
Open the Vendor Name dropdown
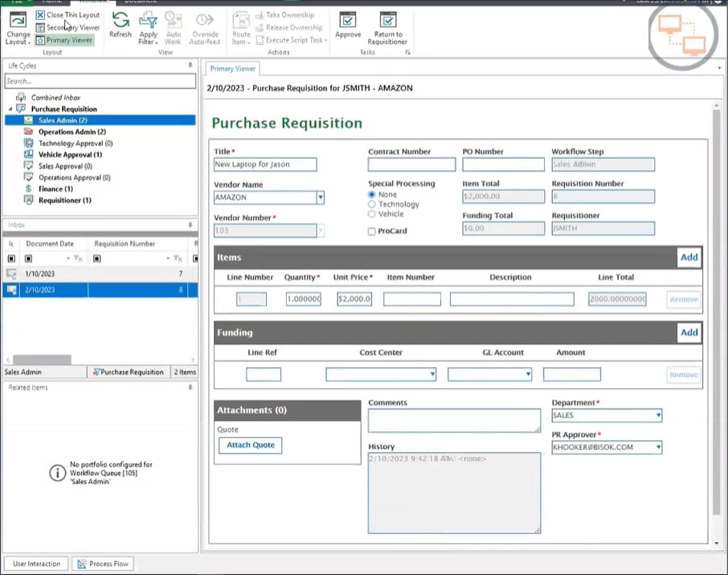point(321,198)
